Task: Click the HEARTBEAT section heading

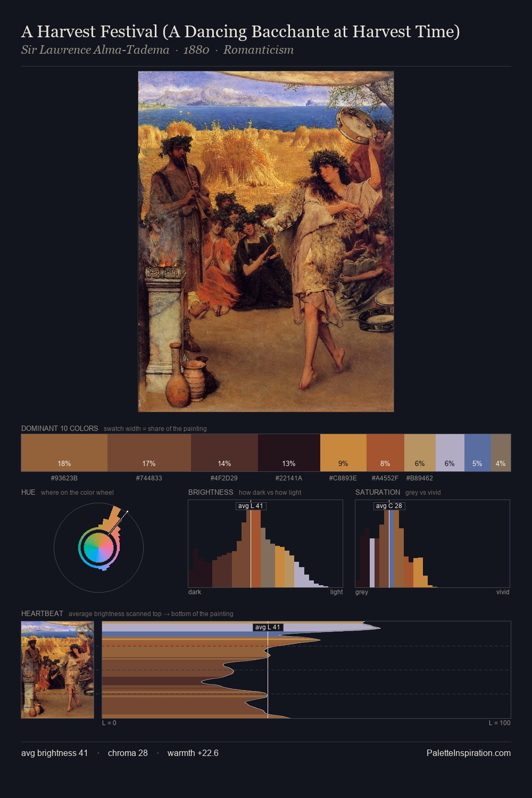Action: (x=42, y=613)
